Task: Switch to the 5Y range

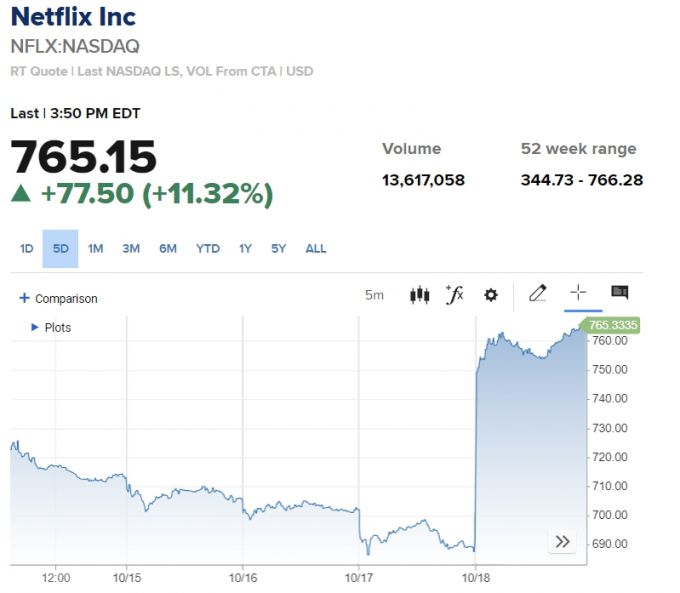Action: tap(278, 249)
